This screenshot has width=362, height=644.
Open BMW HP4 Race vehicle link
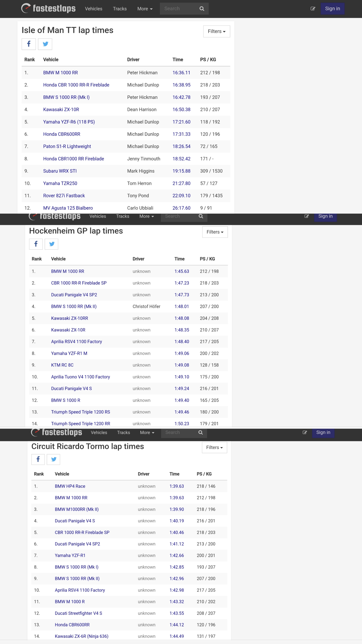point(70,486)
